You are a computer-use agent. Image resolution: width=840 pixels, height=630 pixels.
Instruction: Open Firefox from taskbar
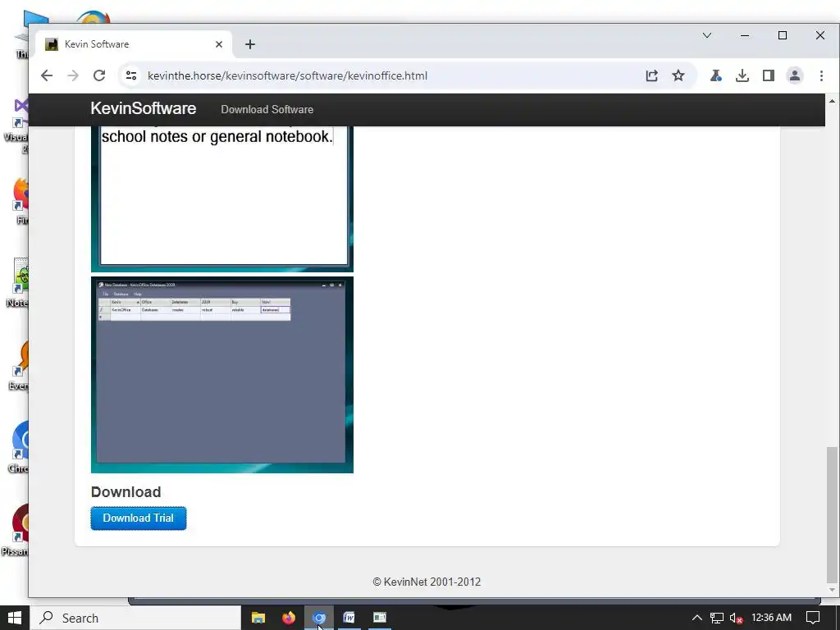pyautogui.click(x=288, y=618)
